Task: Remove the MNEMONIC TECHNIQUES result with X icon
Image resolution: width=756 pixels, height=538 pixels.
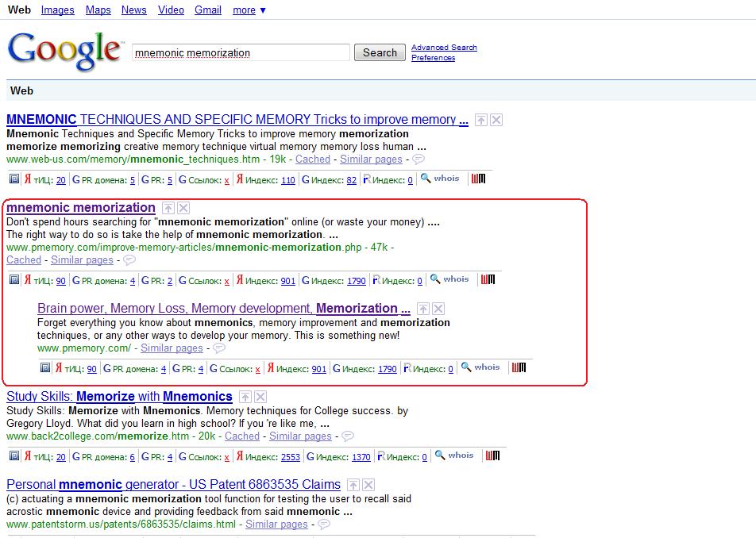Action: [496, 120]
